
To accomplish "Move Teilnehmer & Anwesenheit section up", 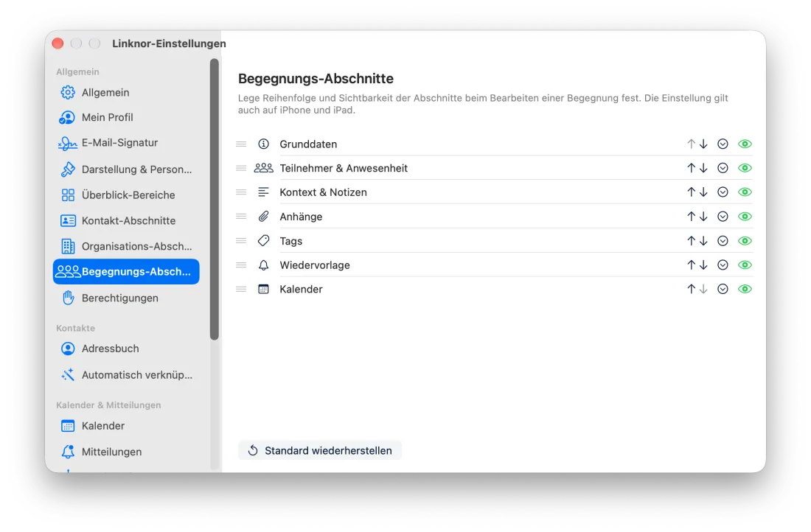I will [x=691, y=168].
